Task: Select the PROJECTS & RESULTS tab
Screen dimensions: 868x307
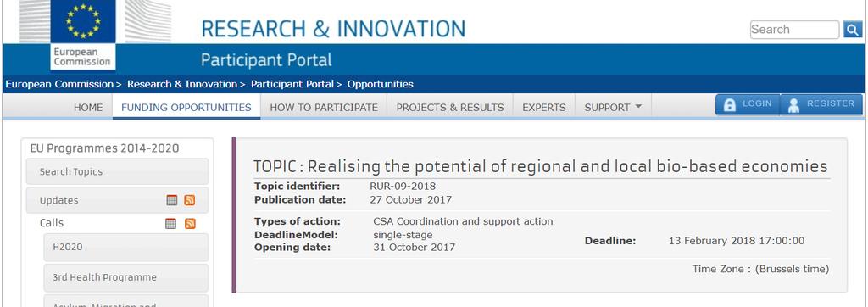Action: 450,107
